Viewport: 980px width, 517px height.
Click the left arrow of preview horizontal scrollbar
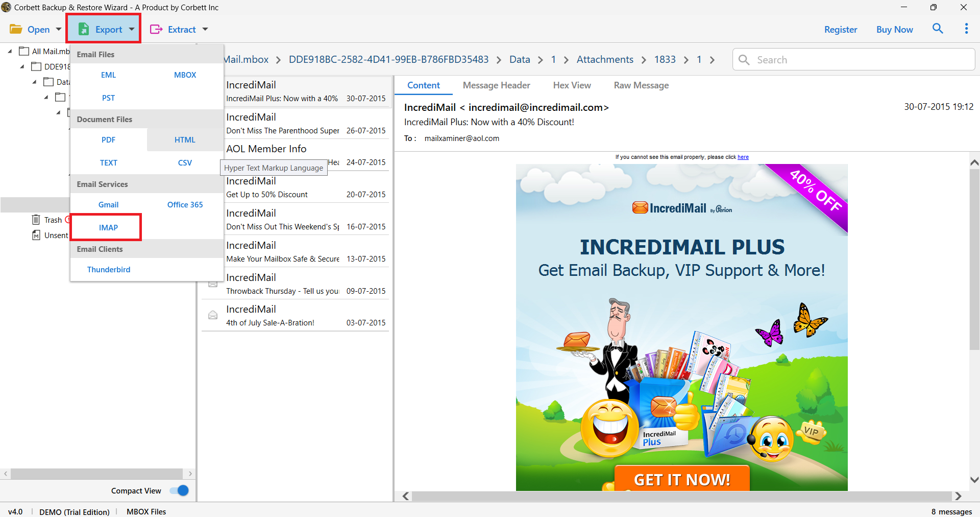[x=406, y=496]
